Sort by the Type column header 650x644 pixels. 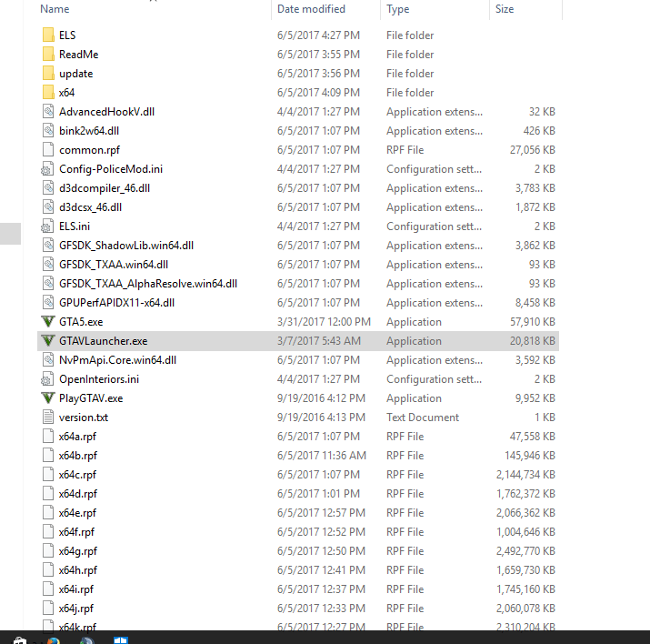[x=397, y=9]
